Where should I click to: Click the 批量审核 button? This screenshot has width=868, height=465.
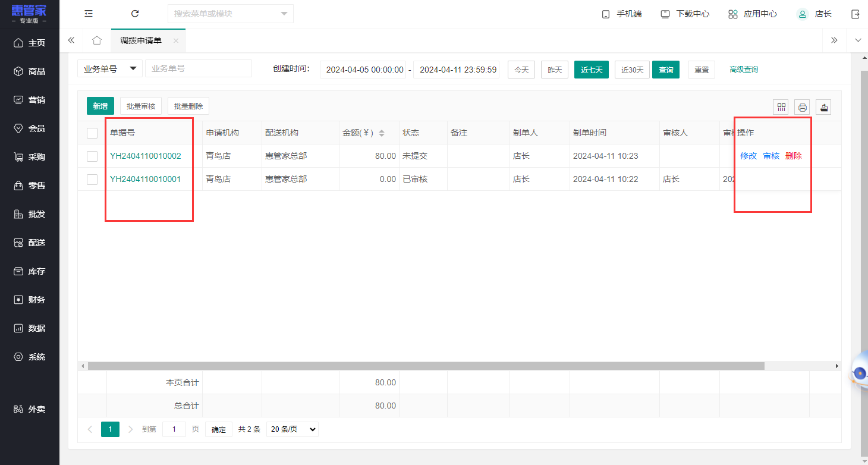pyautogui.click(x=141, y=106)
